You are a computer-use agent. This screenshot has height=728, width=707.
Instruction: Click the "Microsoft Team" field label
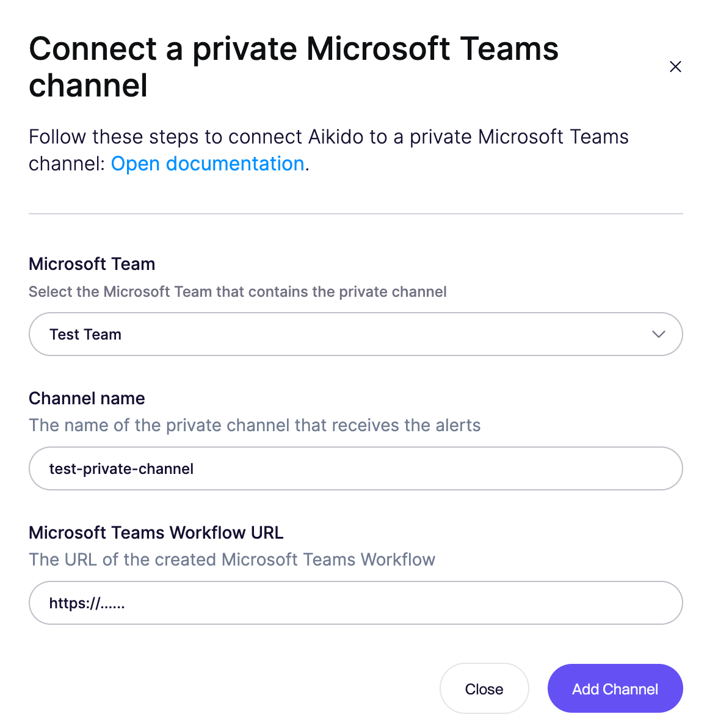(92, 264)
